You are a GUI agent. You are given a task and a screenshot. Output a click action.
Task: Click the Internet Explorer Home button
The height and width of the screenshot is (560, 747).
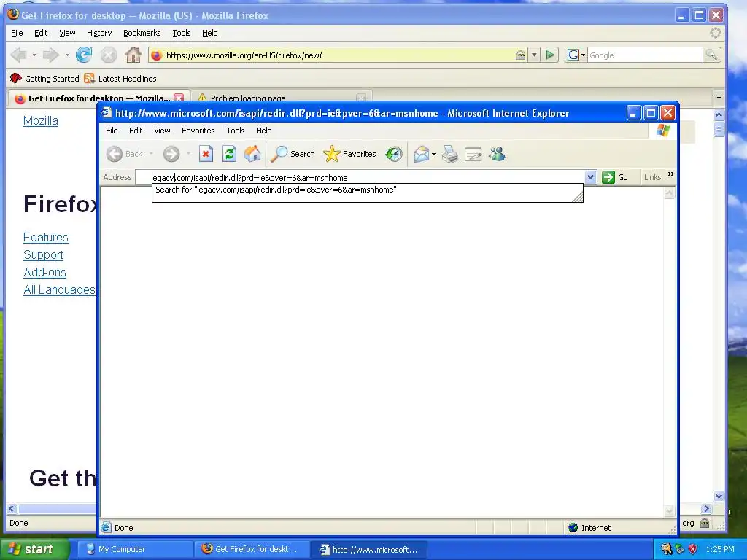tap(252, 154)
